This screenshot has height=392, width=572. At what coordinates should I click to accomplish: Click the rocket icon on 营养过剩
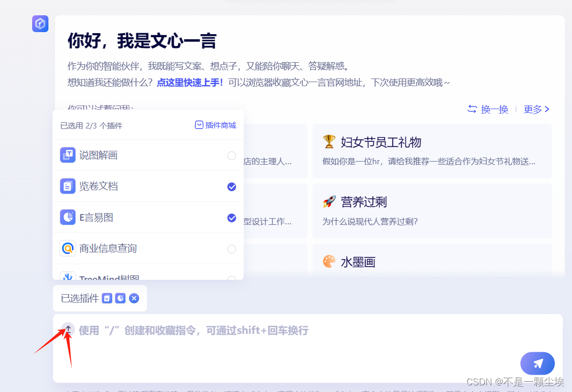(x=329, y=201)
